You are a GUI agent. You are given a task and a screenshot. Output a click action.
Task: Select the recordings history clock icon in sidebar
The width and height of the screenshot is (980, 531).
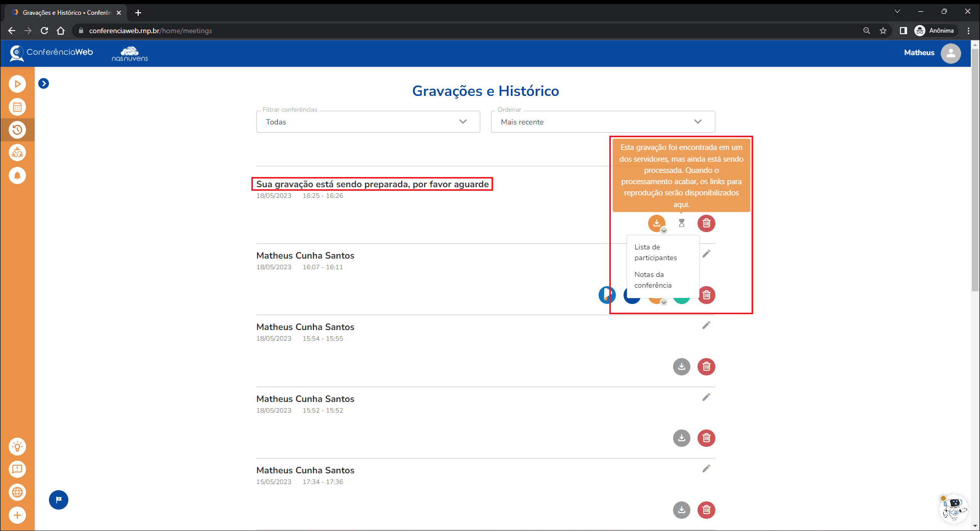click(x=17, y=130)
